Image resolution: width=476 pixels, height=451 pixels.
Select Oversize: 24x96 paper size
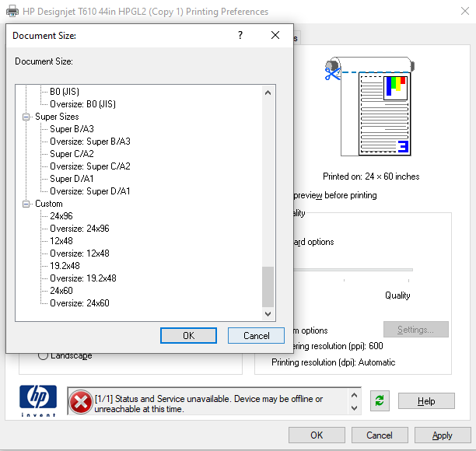click(x=79, y=229)
